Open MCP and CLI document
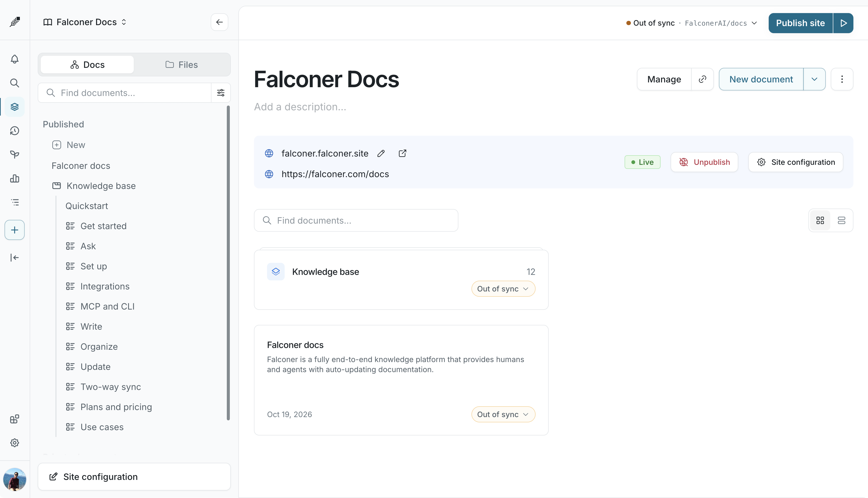The height and width of the screenshot is (498, 868). (107, 307)
